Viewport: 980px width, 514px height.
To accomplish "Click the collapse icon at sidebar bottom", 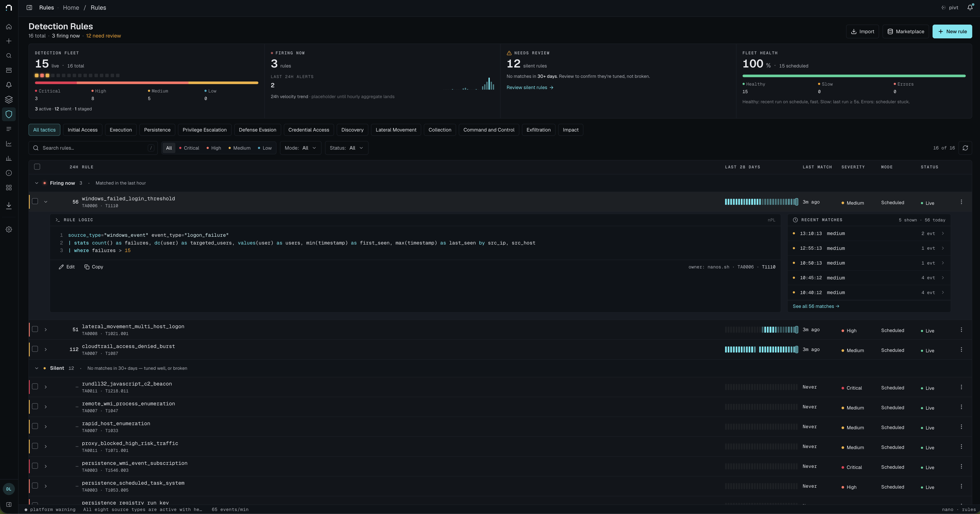I will (x=9, y=505).
